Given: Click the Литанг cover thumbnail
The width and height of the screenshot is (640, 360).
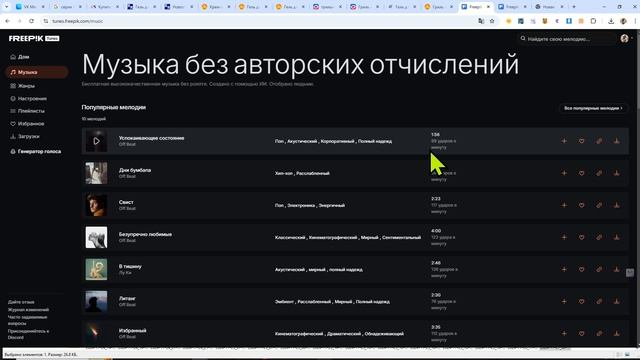Looking at the screenshot, I should [96, 302].
